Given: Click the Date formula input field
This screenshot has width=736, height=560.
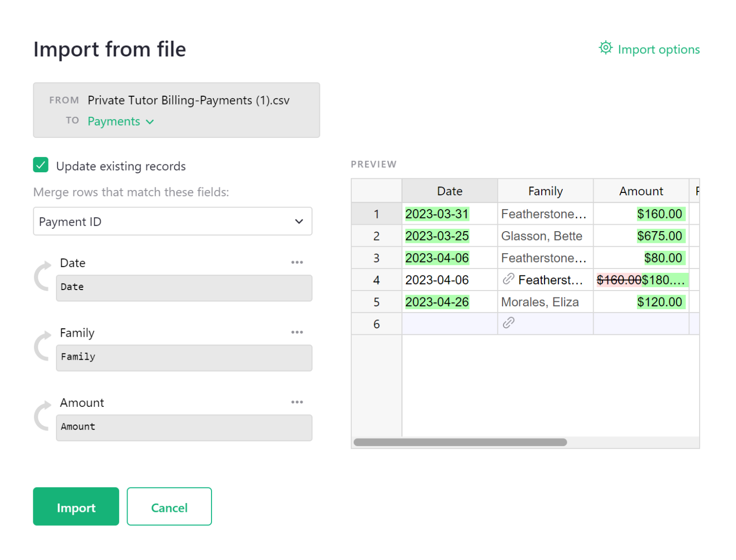Looking at the screenshot, I should [184, 288].
